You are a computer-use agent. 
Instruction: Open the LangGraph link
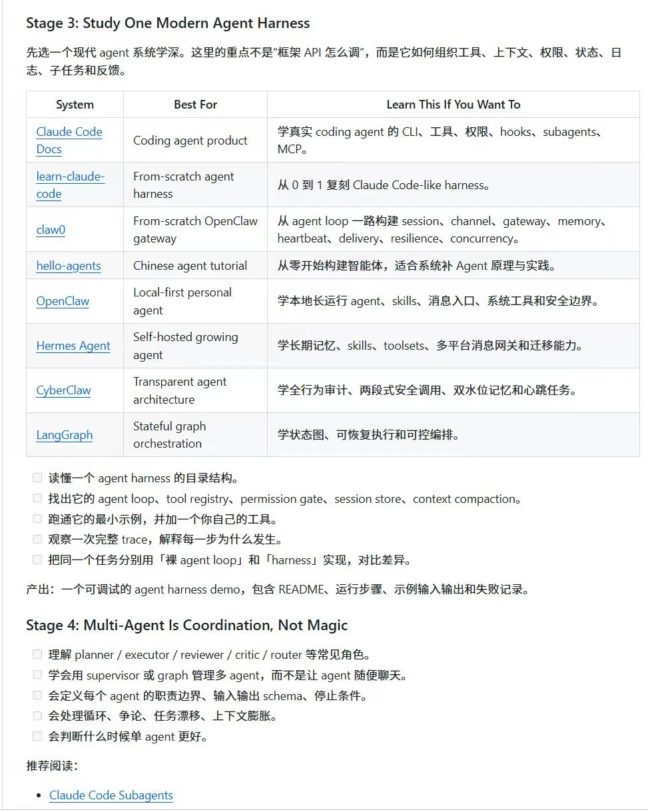pyautogui.click(x=65, y=435)
